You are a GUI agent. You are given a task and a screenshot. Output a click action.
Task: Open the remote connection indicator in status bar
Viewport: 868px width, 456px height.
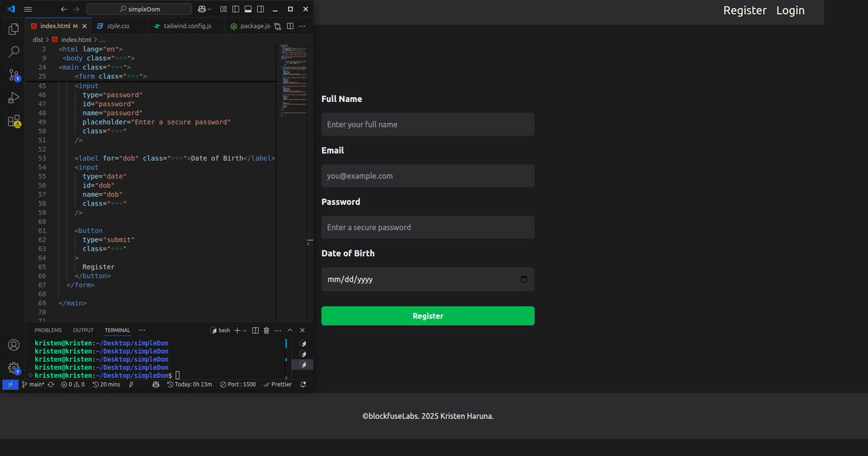pos(9,384)
